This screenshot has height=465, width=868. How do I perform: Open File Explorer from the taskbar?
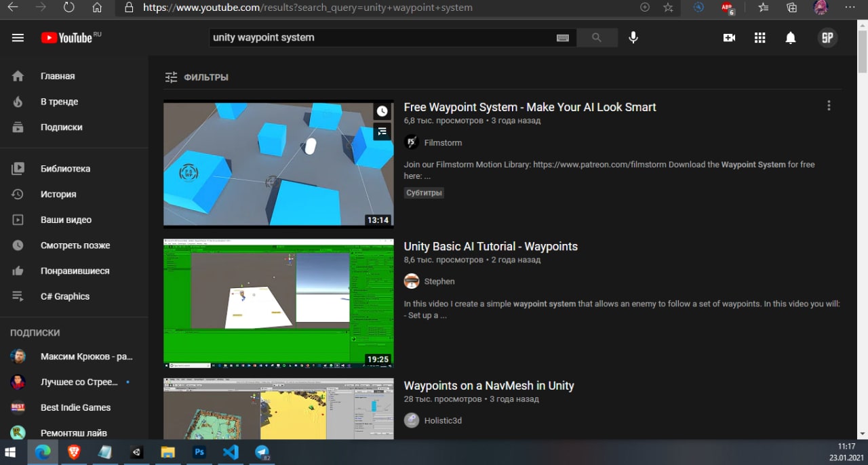(167, 452)
